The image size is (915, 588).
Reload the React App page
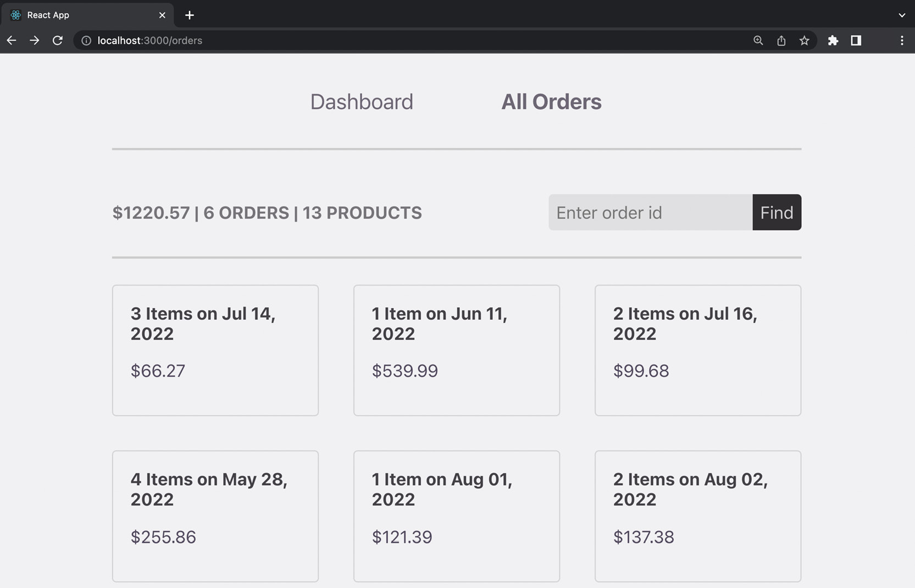[x=57, y=40]
